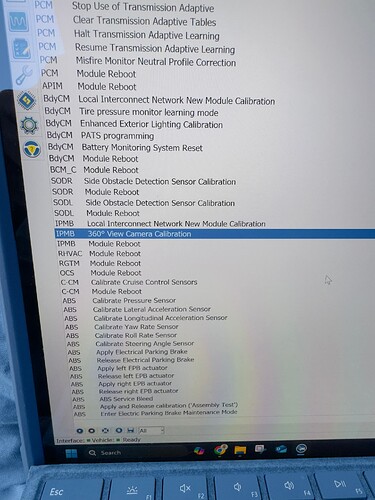Open the All module filter dropdown
The height and width of the screenshot is (500, 375).
(x=151, y=430)
